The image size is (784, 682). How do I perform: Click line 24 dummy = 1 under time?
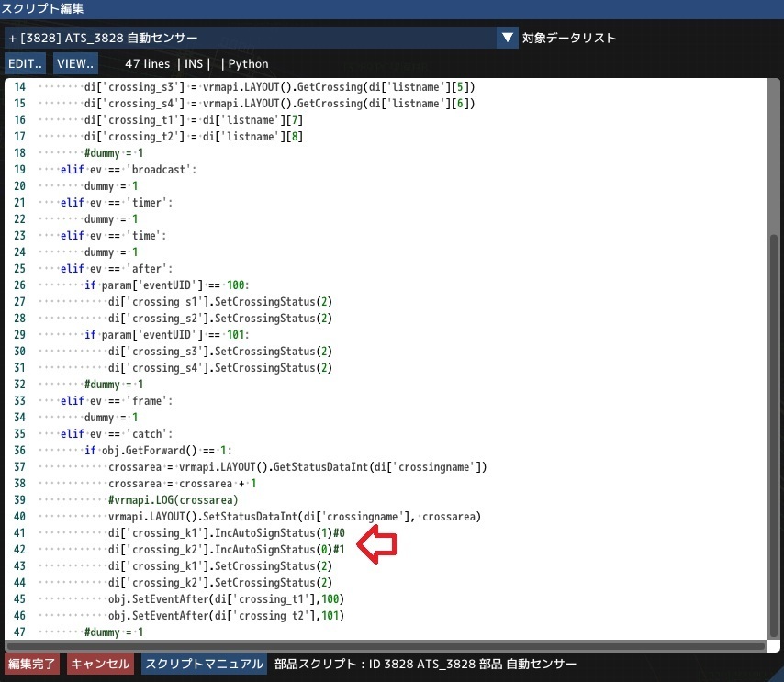111,252
